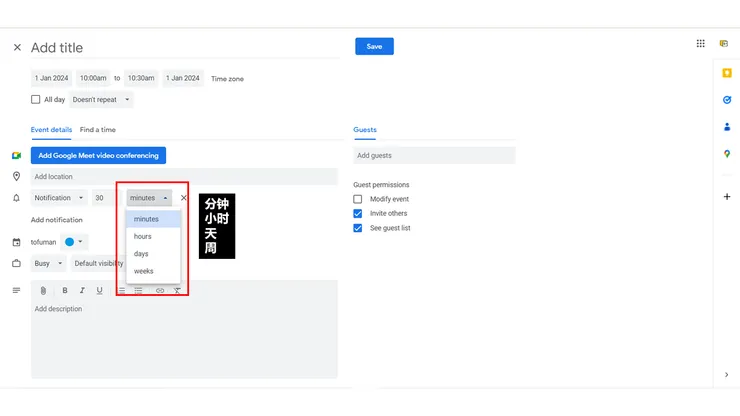The image size is (740, 416).
Task: Uncheck the Invite others permission
Action: (x=358, y=213)
